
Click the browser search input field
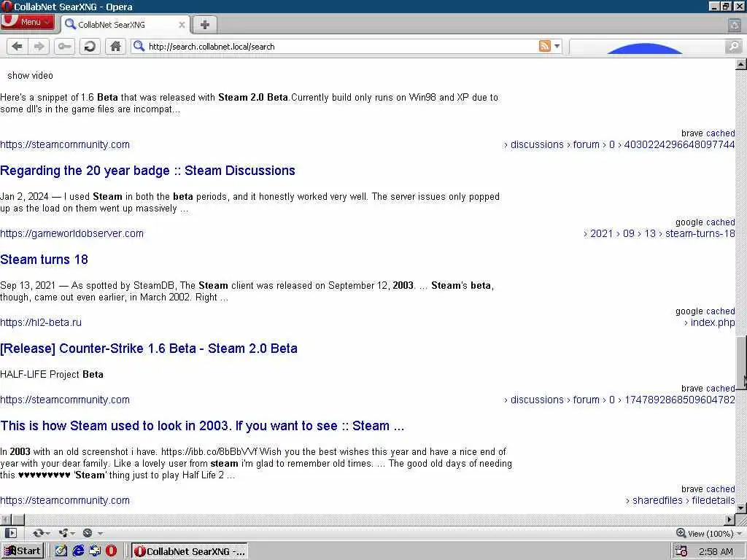pos(647,46)
